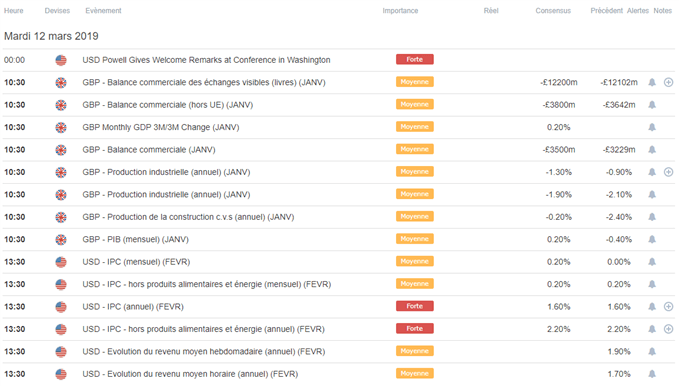Click the UK flag next to GBP Balance commerciale (hors UE)

(x=61, y=105)
